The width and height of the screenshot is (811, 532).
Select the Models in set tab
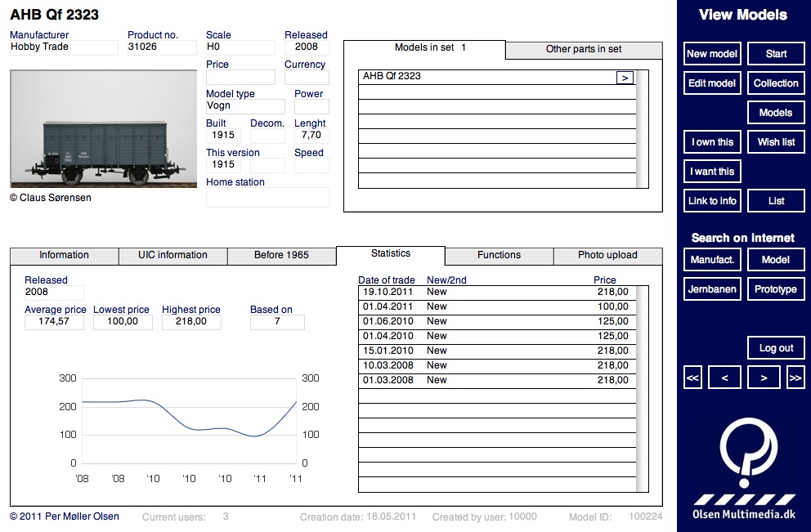(424, 48)
